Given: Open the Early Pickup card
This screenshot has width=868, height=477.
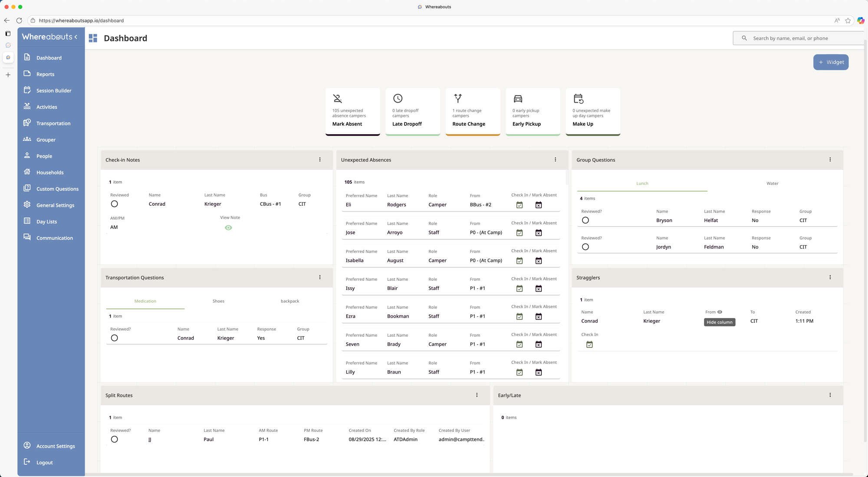Looking at the screenshot, I should coord(533,112).
